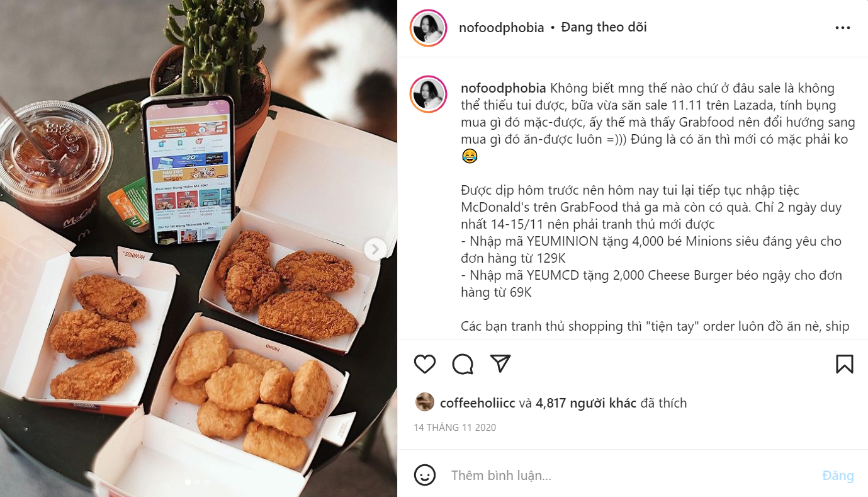Image resolution: width=868 pixels, height=497 pixels.
Task: Open emoji picker smiley icon
Action: click(425, 475)
